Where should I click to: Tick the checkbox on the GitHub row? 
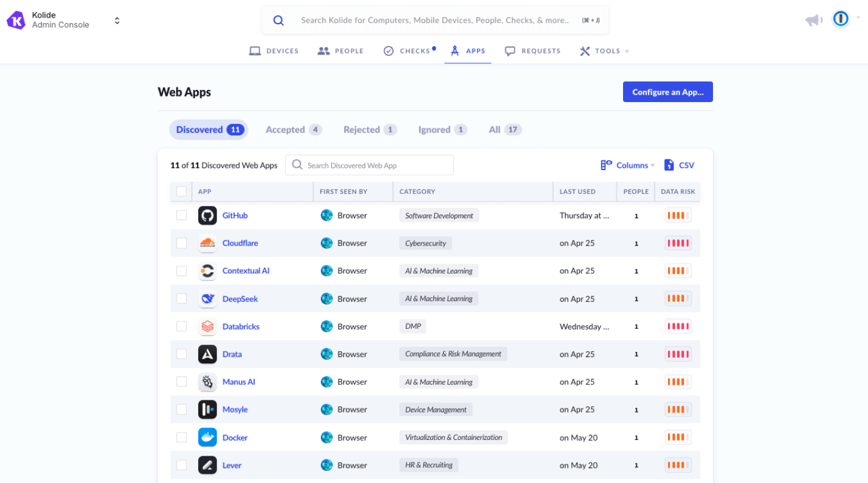click(x=181, y=215)
